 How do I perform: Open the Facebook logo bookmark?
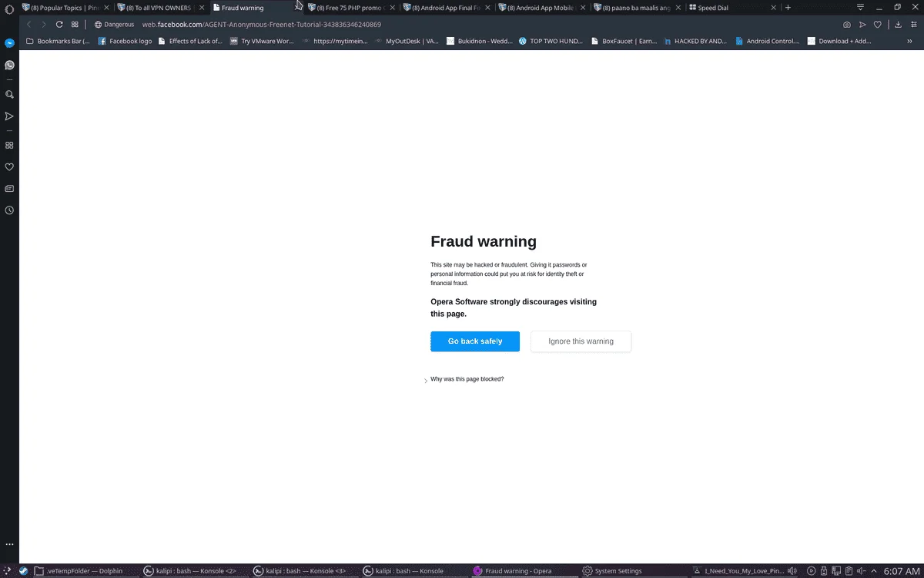point(125,42)
